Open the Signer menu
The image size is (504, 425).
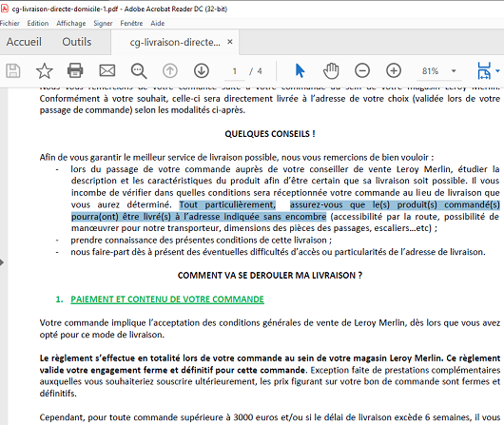pos(103,23)
